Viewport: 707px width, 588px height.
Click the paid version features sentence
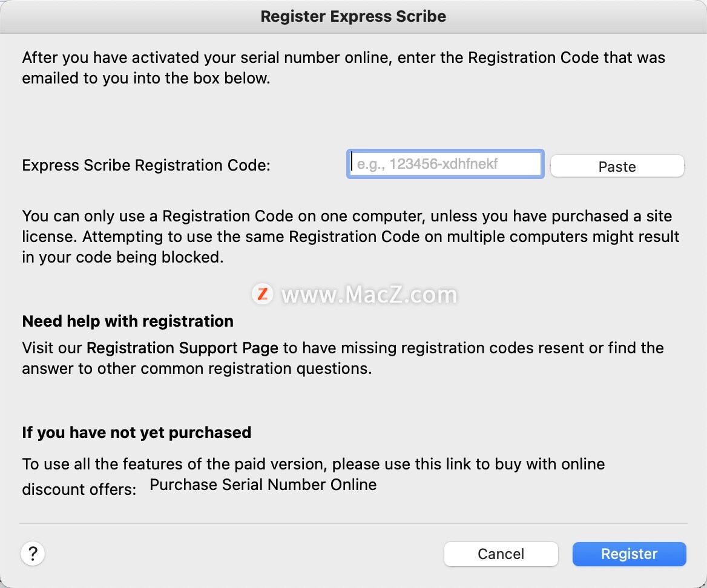click(x=313, y=464)
